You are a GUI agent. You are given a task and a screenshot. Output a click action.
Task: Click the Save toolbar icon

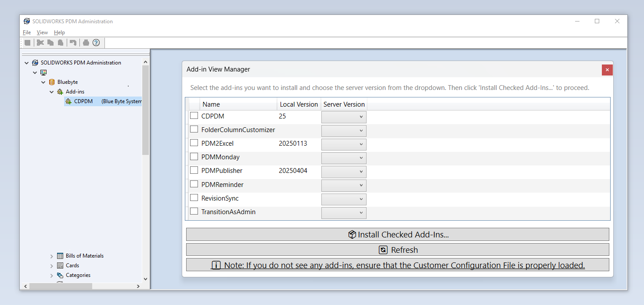[28, 43]
